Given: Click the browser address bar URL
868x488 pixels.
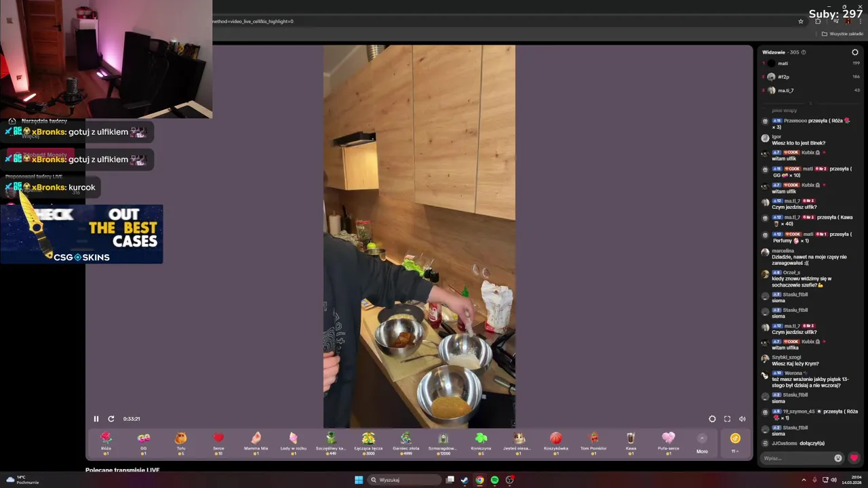Looking at the screenshot, I should (252, 21).
